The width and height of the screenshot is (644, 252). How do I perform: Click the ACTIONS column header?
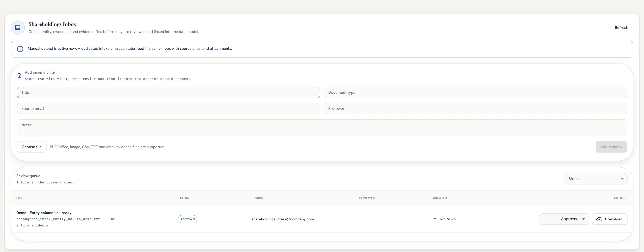point(621,198)
